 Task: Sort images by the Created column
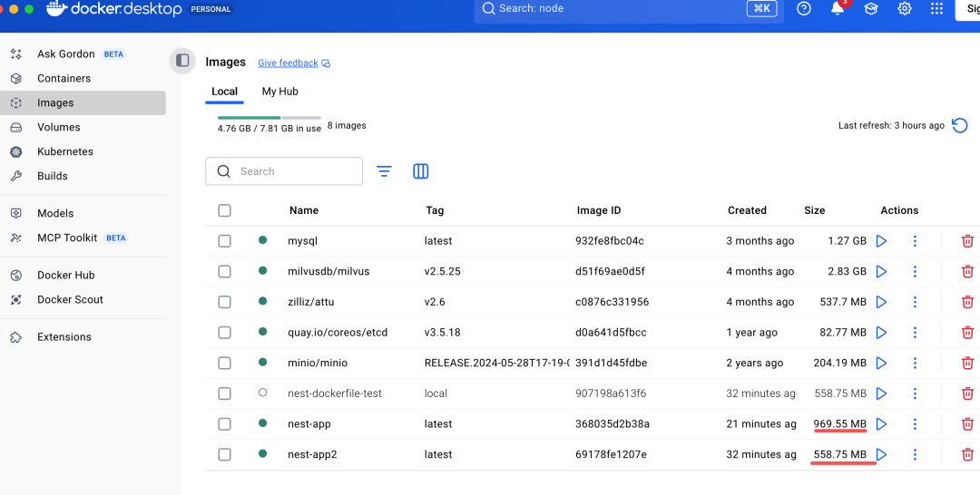pyautogui.click(x=747, y=210)
